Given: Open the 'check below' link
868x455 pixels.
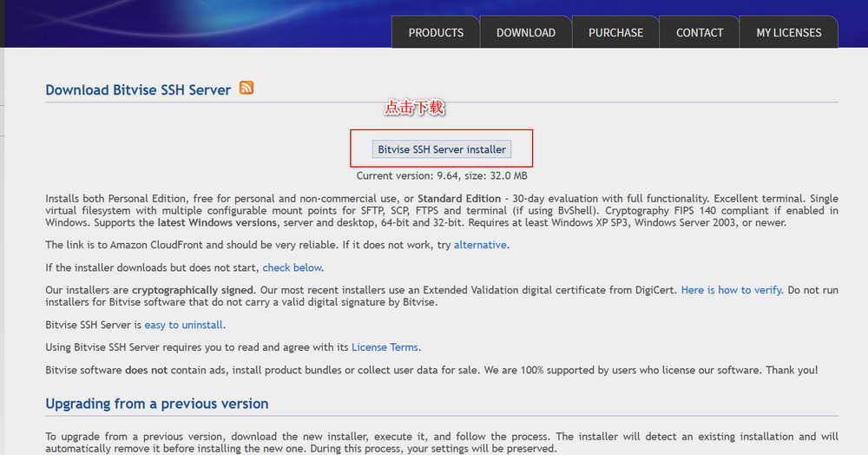Looking at the screenshot, I should 293,267.
